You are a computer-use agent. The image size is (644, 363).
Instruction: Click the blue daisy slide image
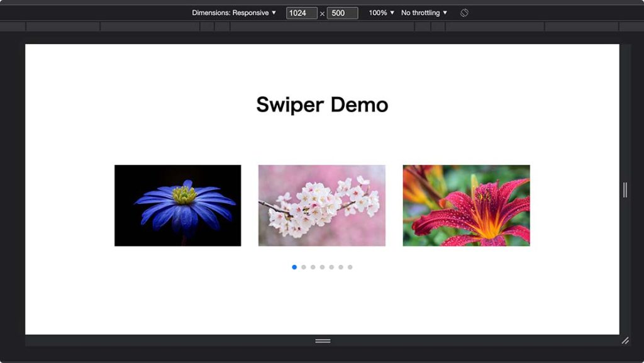click(x=177, y=206)
